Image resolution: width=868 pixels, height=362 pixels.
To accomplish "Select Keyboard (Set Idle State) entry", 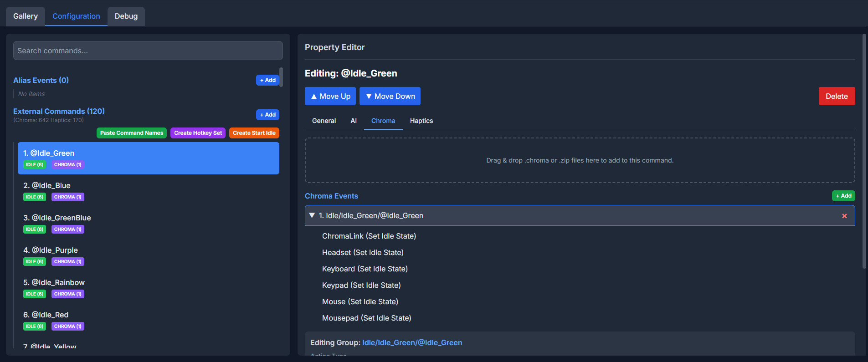I will point(365,269).
